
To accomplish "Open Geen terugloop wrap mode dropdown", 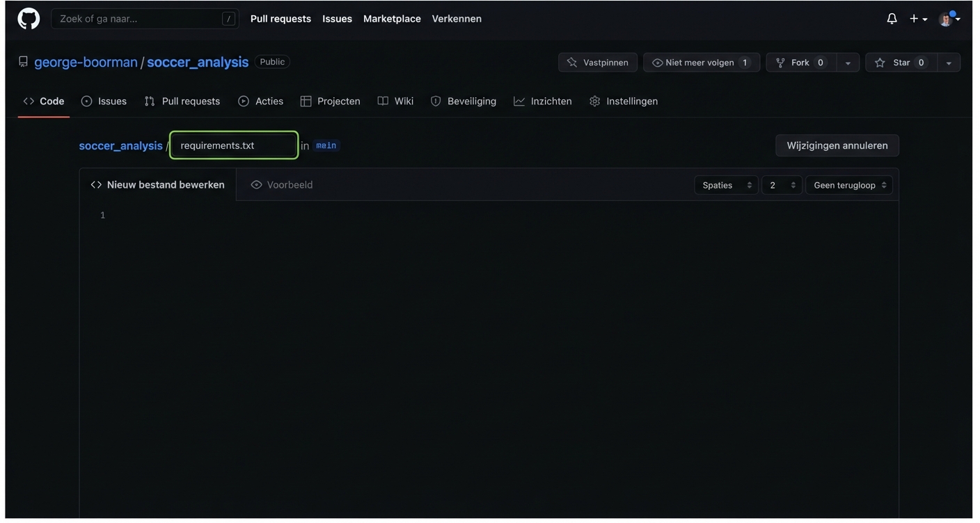I will point(848,186).
